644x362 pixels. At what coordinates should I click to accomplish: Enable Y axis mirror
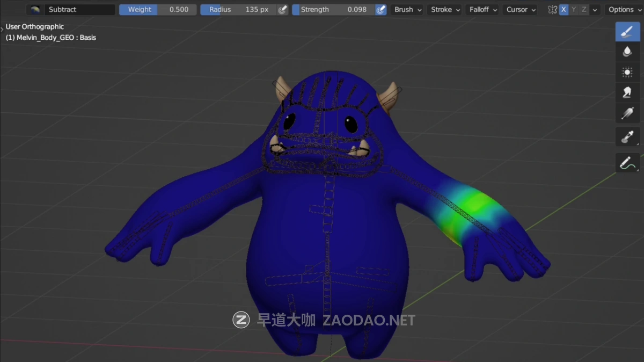click(574, 10)
